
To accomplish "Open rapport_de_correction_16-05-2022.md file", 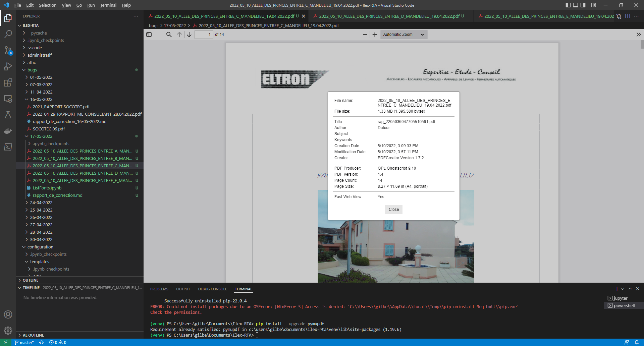I will click(80, 121).
